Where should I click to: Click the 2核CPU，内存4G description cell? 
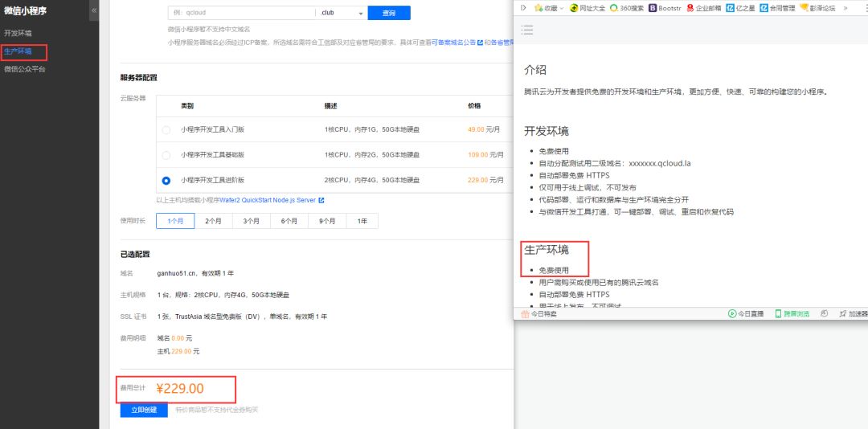click(372, 181)
